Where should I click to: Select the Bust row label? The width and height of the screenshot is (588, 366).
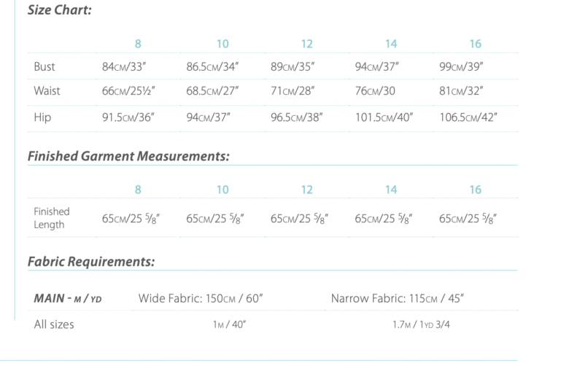pos(45,67)
